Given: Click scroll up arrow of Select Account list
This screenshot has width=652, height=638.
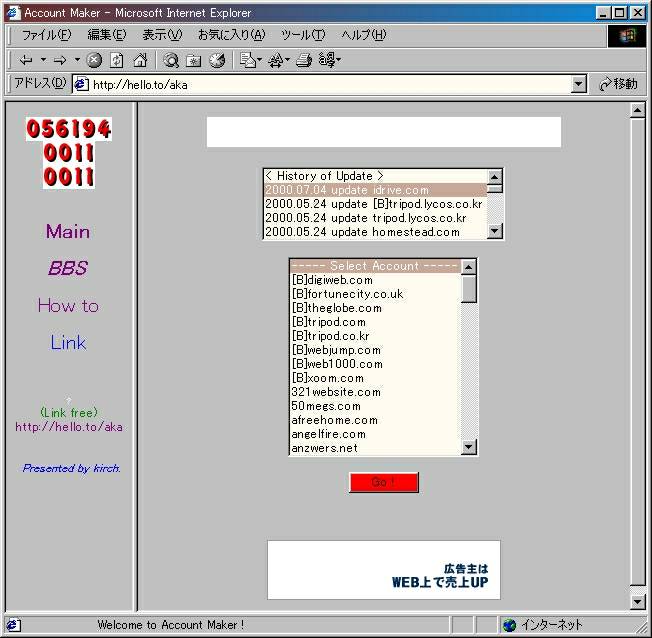Looking at the screenshot, I should (469, 267).
